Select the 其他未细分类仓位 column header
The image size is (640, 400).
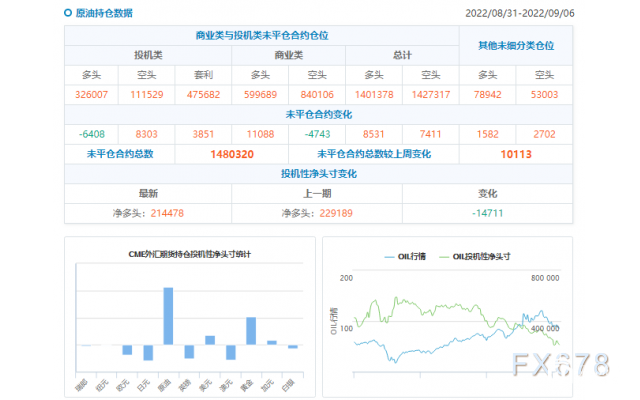[516, 45]
